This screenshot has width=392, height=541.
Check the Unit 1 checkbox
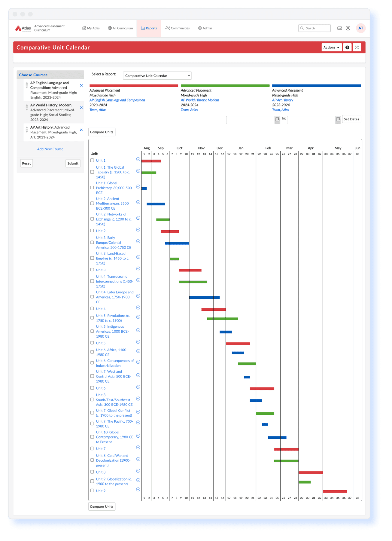92,160
